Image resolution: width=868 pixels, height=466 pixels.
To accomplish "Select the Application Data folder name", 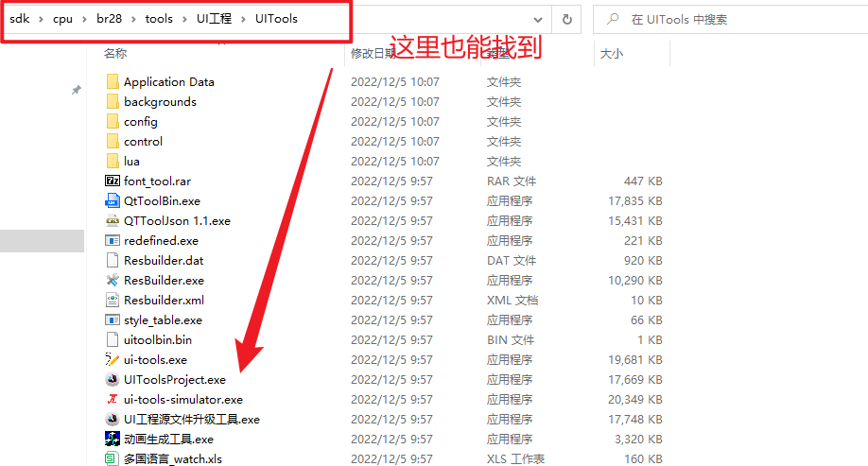I will tap(169, 82).
